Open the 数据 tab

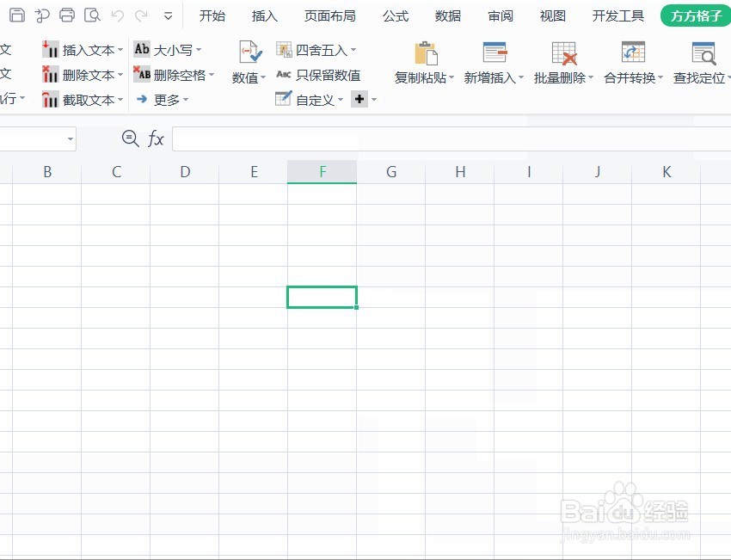(447, 15)
